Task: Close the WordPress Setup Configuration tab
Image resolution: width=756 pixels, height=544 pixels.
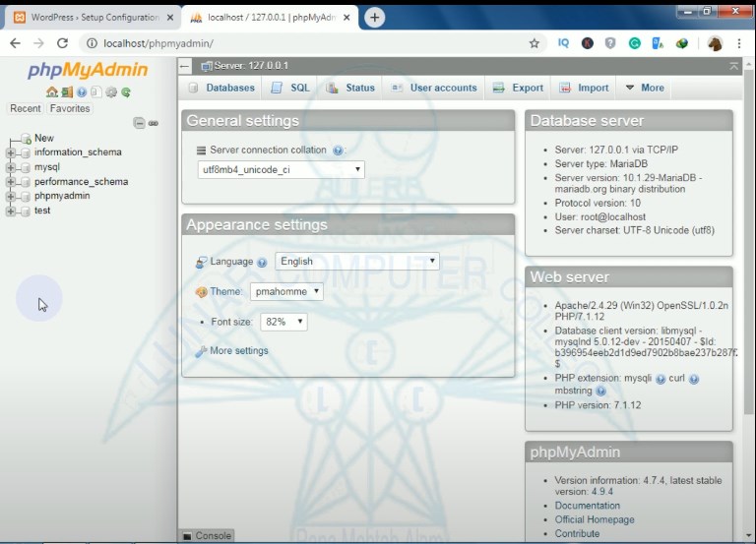Action: coord(170,18)
